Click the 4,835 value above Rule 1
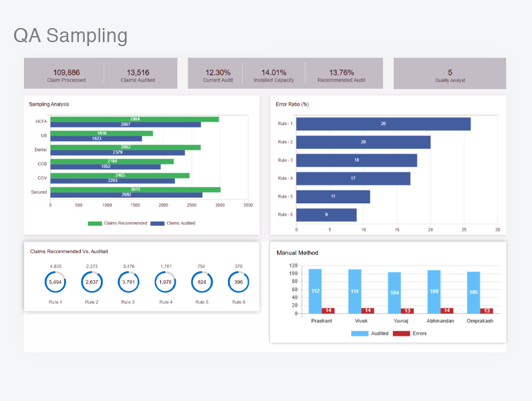The image size is (532, 401). coord(55,266)
